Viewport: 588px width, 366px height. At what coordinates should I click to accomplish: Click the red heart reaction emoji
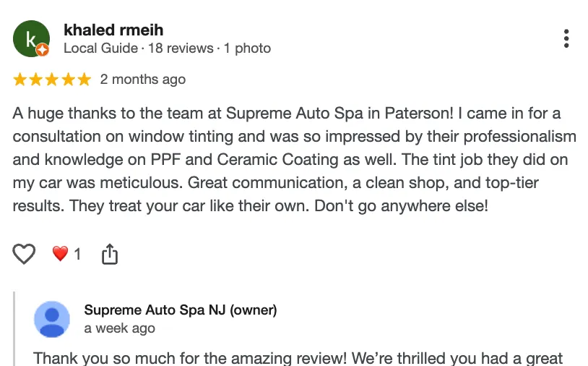click(x=60, y=254)
